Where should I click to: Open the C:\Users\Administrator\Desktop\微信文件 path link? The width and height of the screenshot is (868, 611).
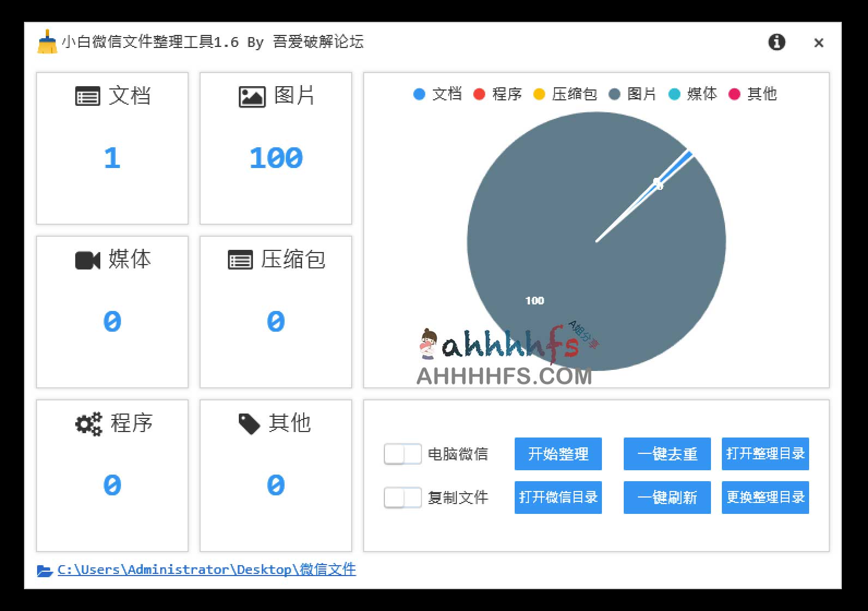pos(207,570)
